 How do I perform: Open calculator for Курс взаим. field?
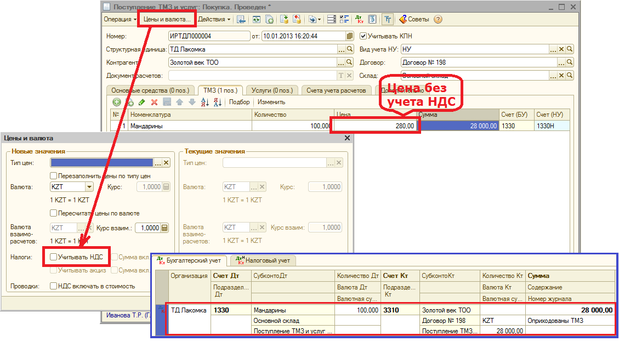(164, 228)
